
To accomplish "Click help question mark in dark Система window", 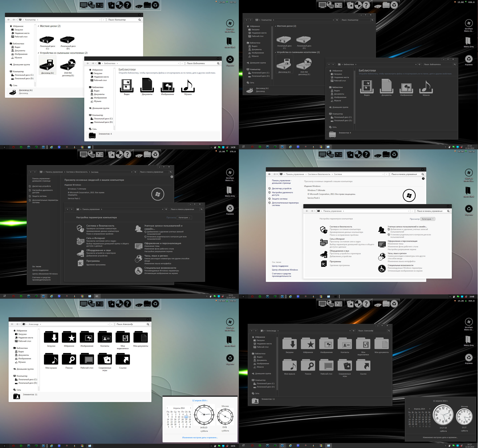I will [x=172, y=177].
